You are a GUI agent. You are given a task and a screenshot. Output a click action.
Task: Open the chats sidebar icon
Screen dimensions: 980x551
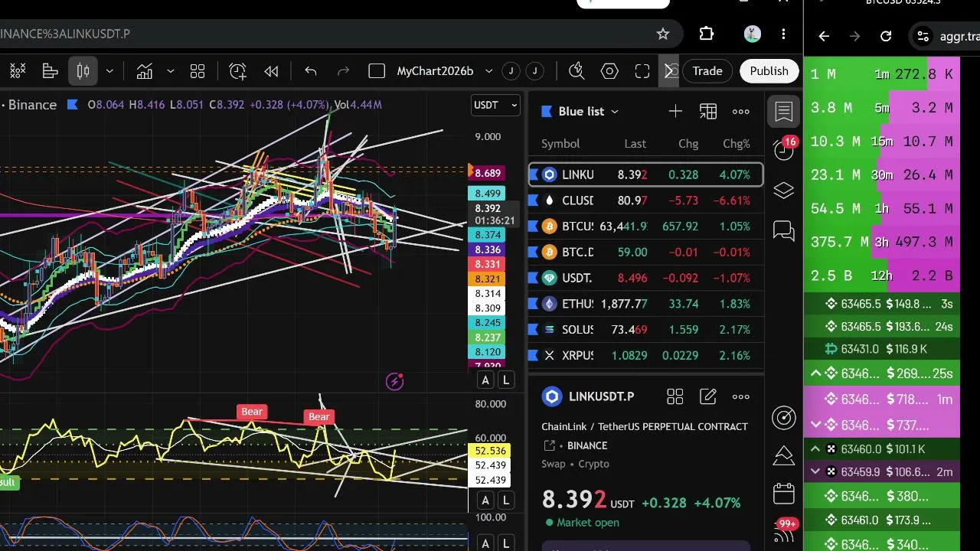(784, 230)
